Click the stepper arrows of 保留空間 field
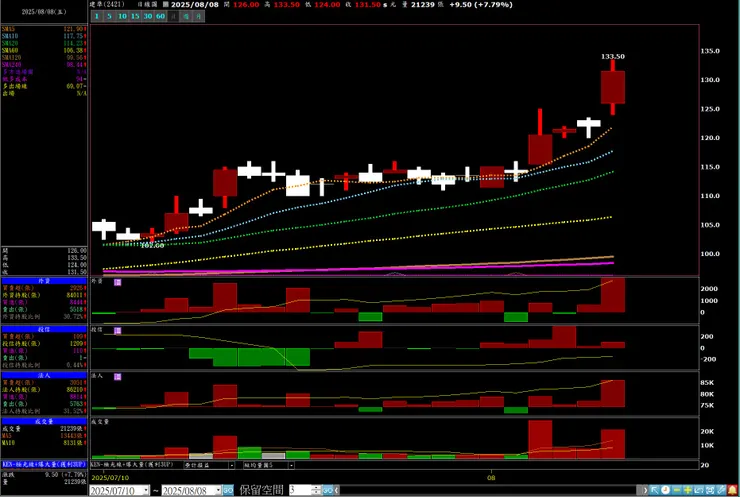The image size is (740, 497). click(x=316, y=490)
